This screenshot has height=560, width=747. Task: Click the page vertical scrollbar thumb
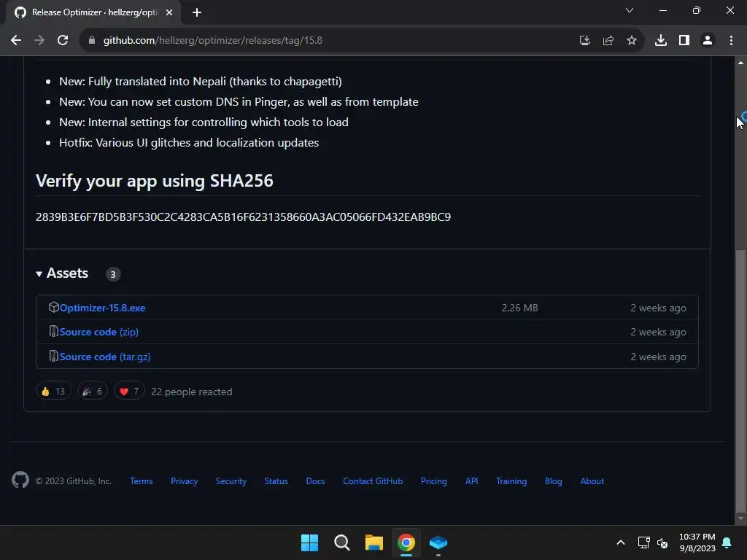(x=740, y=381)
